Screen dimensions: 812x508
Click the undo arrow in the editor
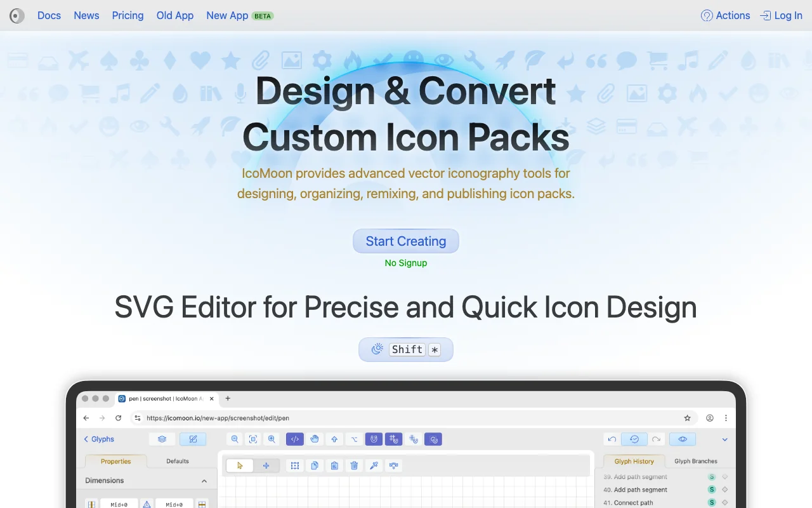pos(612,439)
